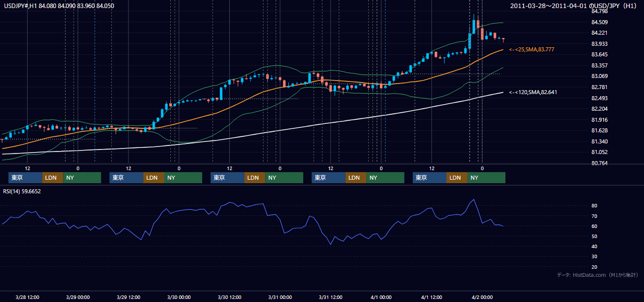Click the 4/2 00:00 date label
Screen dimensions: 644x302
(x=482, y=297)
